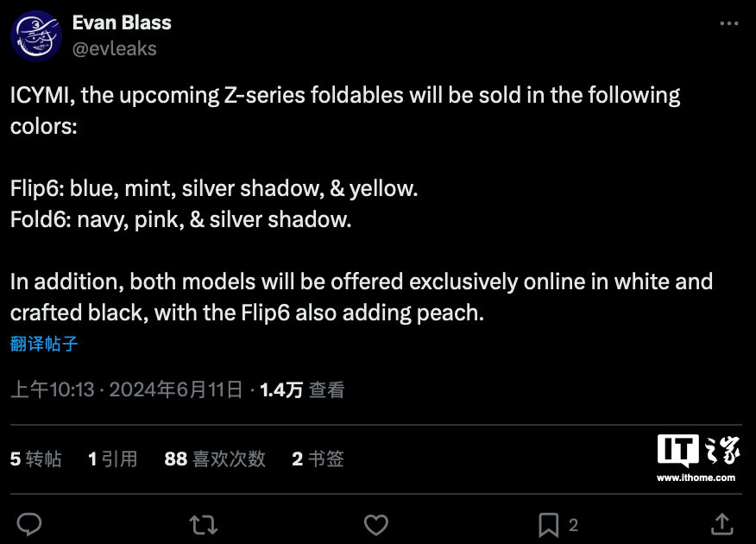Click Evan Blass's profile avatar
Image resolution: width=756 pixels, height=544 pixels.
click(x=35, y=36)
